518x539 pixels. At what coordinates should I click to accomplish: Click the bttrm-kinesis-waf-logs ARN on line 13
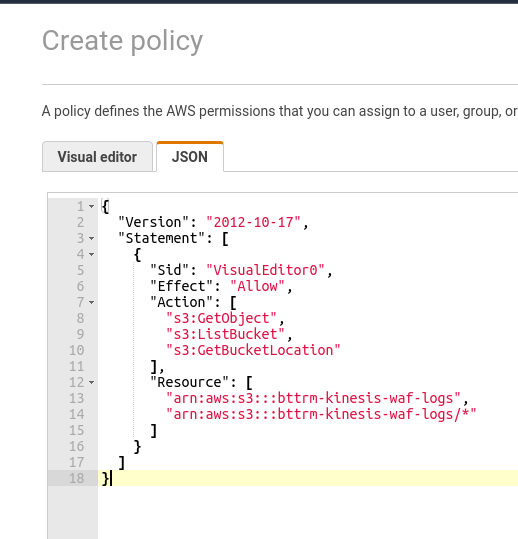pyautogui.click(x=313, y=398)
